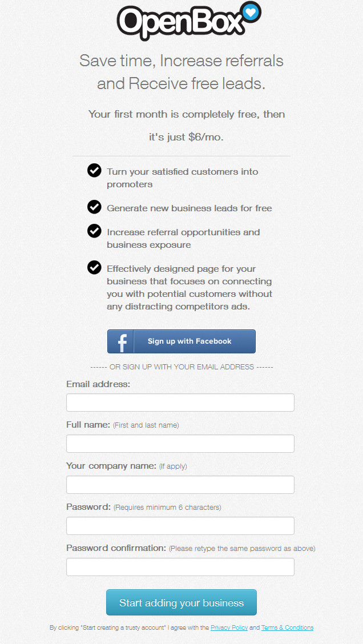363x644 pixels.
Task: Click the OR SIGN UP WITH YOUR EMAIL text
Action: (x=181, y=367)
